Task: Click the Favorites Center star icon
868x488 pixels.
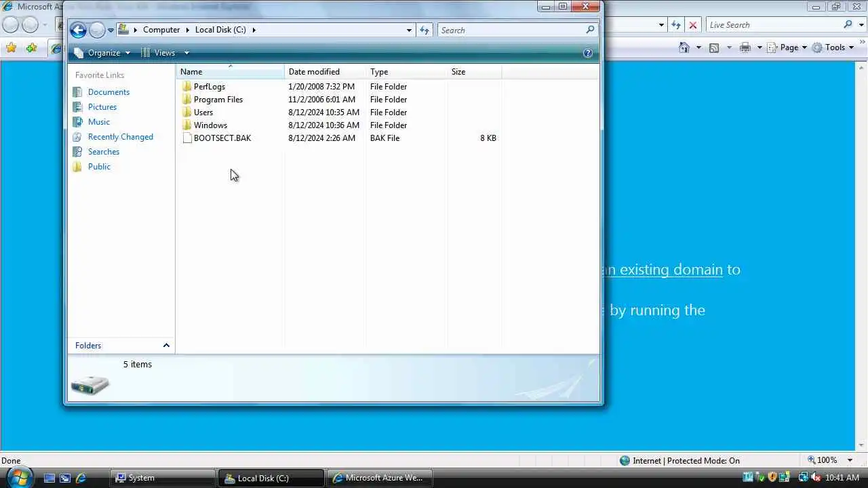Action: pyautogui.click(x=11, y=47)
